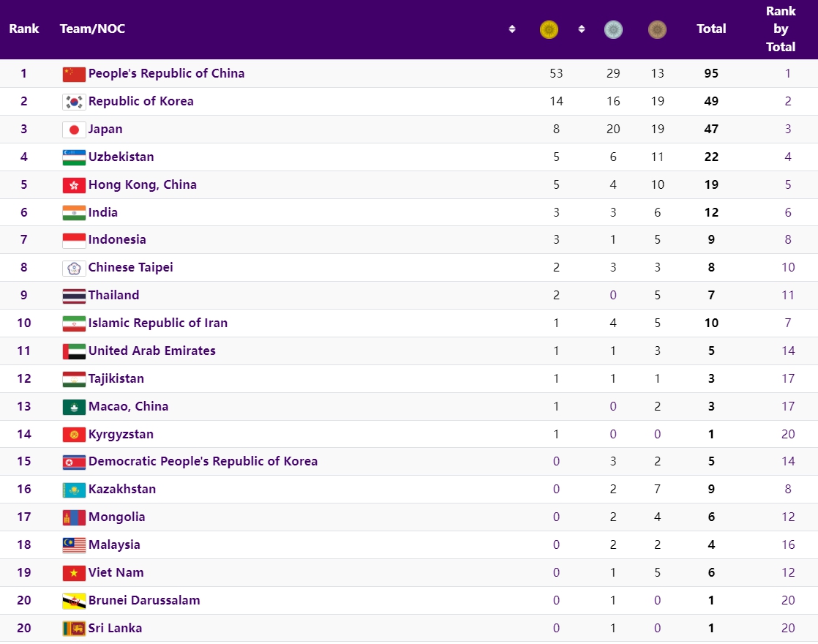The height and width of the screenshot is (644, 818).
Task: Click the Malaysia flag icon
Action: (x=74, y=545)
